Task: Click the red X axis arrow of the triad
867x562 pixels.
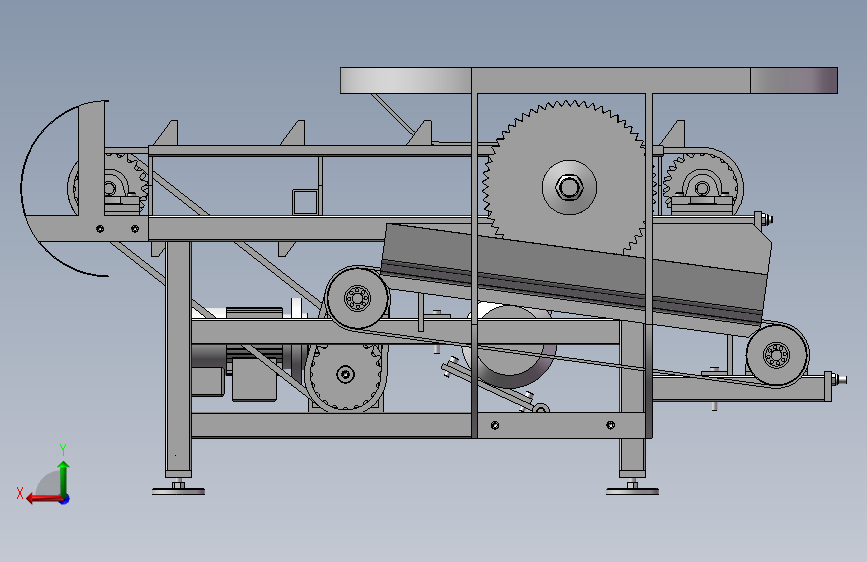Action: pos(44,499)
